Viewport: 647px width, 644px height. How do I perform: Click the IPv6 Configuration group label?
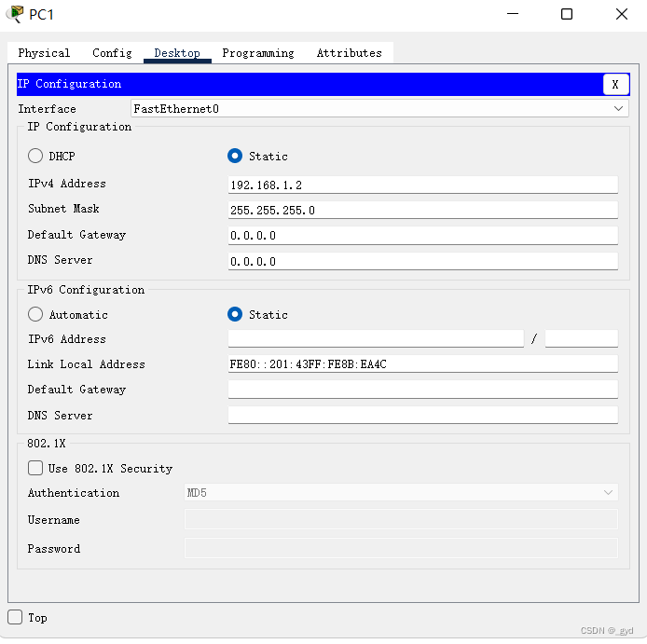click(86, 290)
